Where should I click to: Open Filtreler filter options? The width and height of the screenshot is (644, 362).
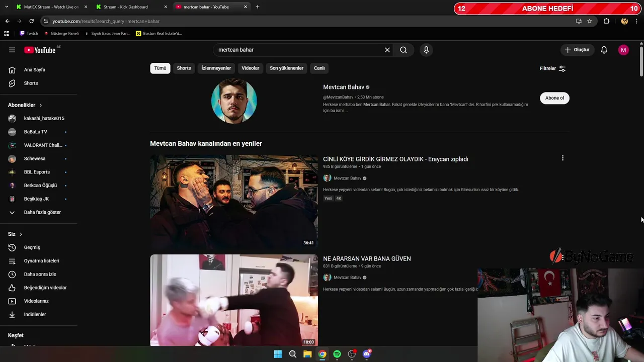(553, 68)
